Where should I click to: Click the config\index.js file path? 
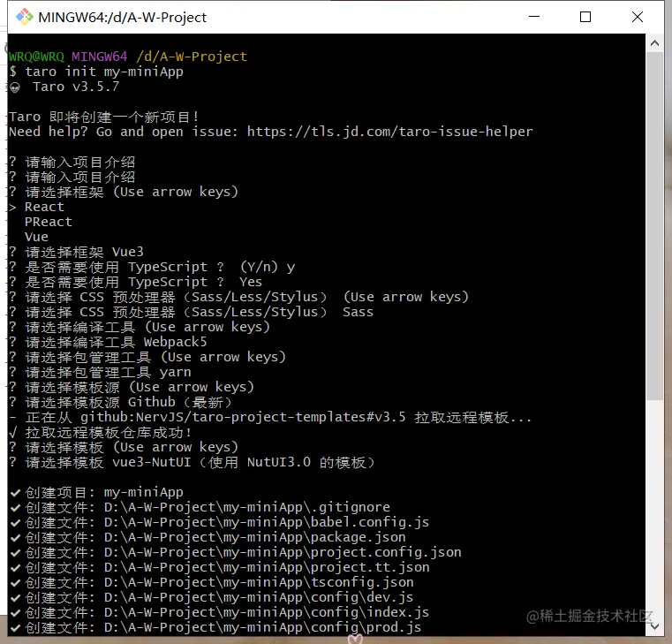266,612
